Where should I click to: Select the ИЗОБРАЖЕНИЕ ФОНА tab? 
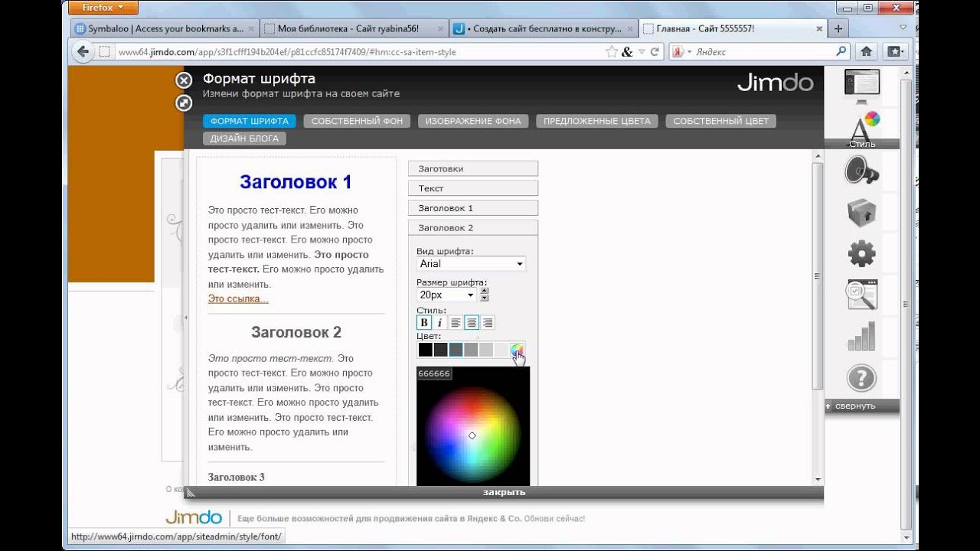(473, 121)
